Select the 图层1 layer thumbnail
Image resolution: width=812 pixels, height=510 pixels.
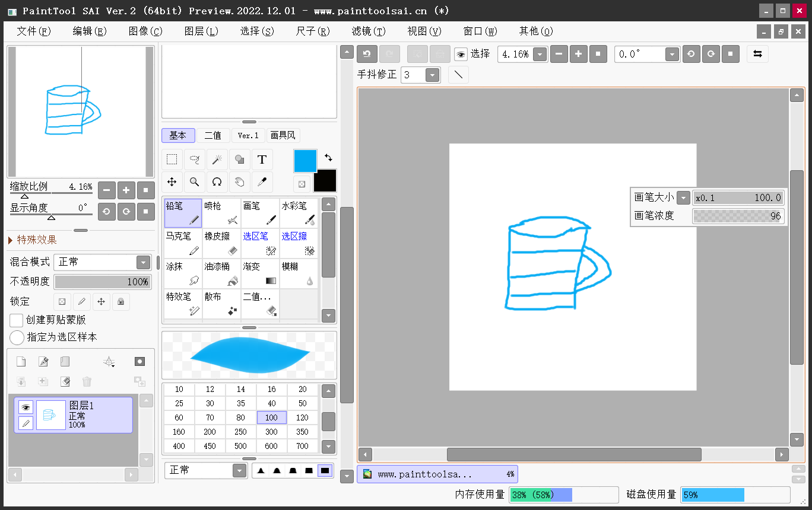[x=51, y=415]
